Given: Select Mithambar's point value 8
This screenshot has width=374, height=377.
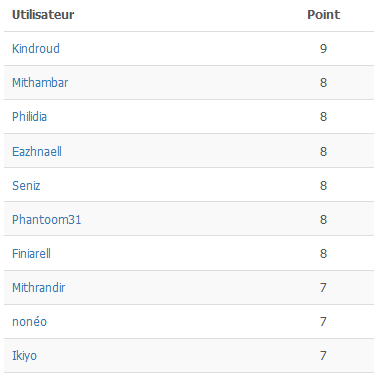Looking at the screenshot, I should tap(323, 83).
